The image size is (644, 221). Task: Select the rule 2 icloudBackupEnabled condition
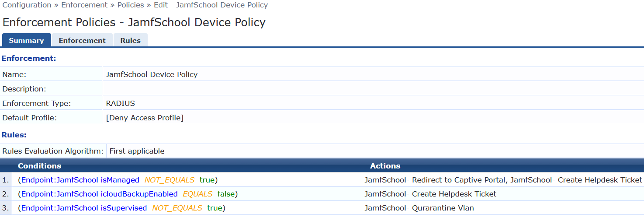(128, 194)
